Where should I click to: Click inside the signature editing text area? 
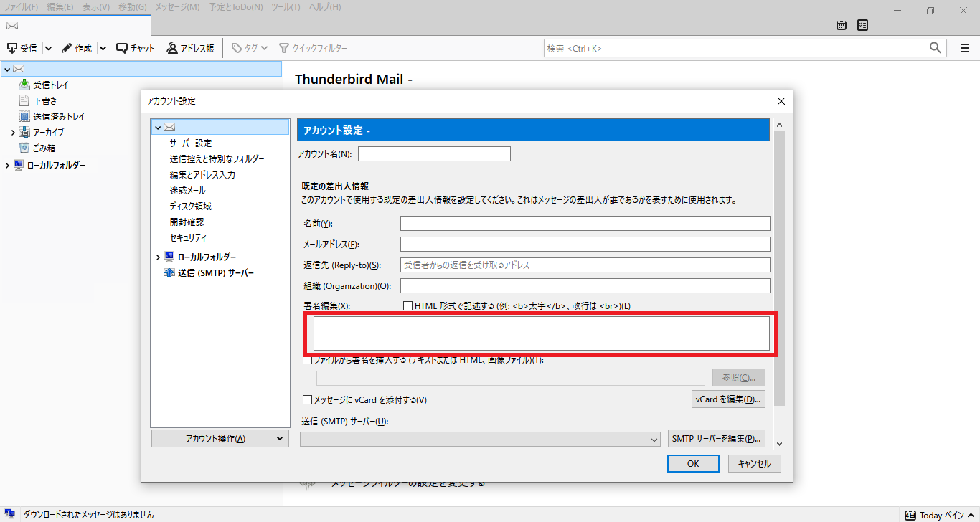click(x=542, y=333)
